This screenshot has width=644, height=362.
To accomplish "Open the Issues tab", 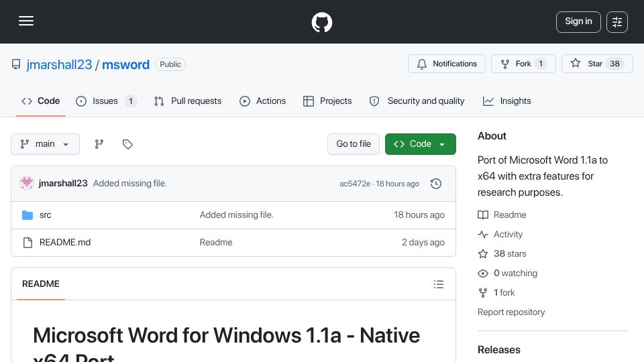I will click(107, 101).
